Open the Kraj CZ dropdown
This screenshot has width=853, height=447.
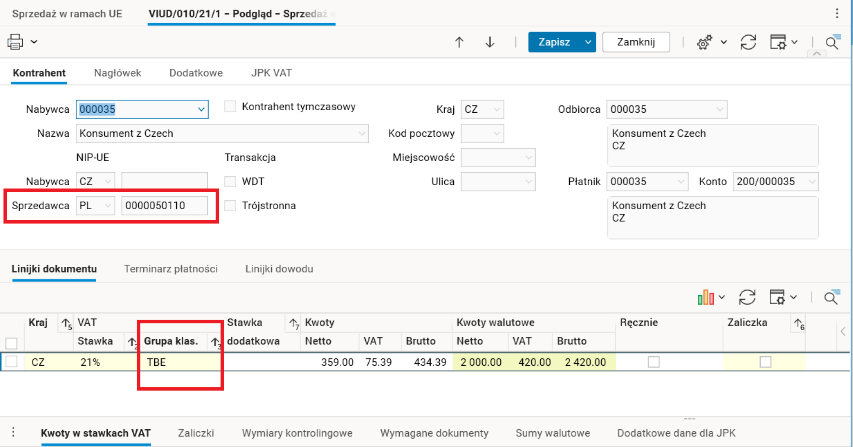pos(497,109)
